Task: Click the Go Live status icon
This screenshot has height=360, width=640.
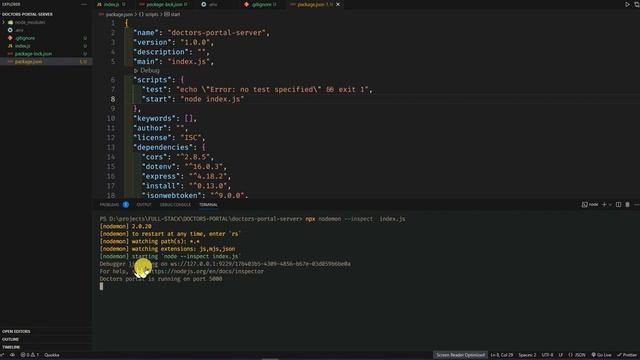Action: (602, 355)
